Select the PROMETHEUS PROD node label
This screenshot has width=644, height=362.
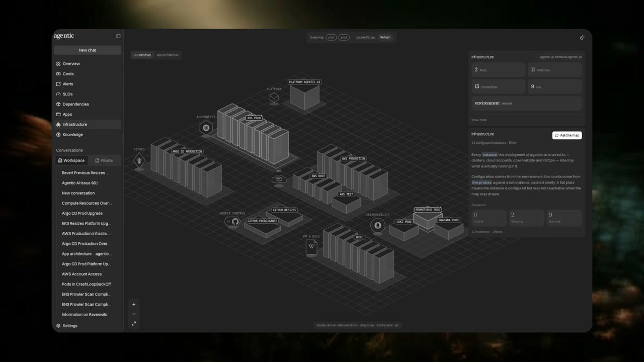click(x=428, y=210)
